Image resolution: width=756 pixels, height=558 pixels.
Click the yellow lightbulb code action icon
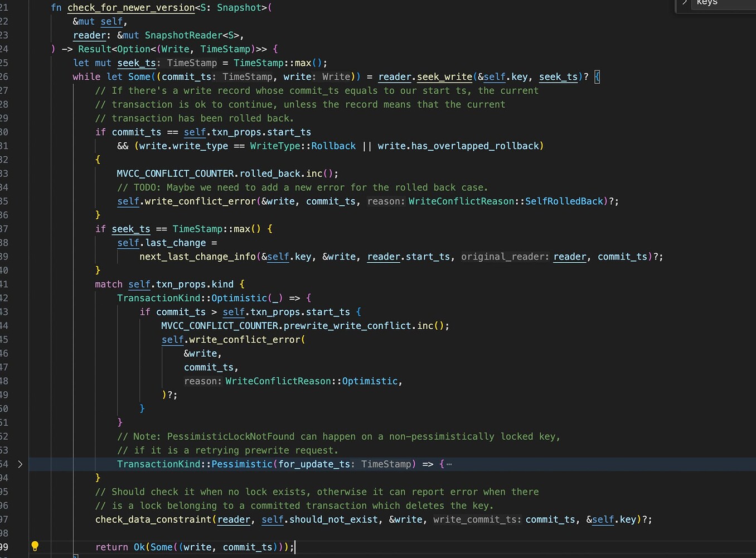tap(35, 546)
